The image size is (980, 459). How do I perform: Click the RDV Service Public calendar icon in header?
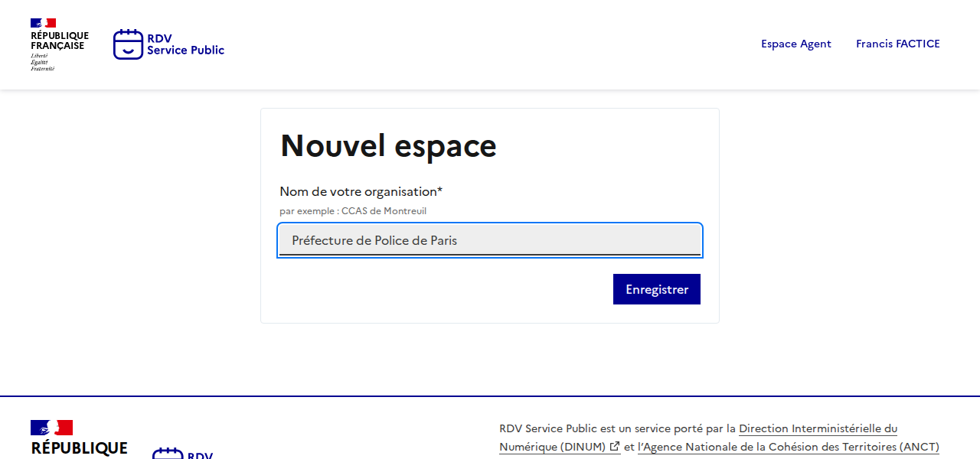coord(128,44)
